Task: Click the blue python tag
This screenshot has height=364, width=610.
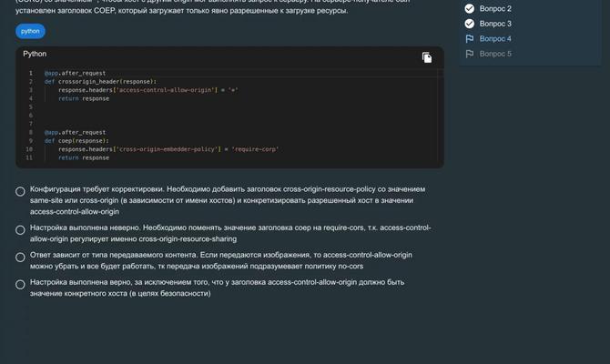Action: click(x=30, y=31)
